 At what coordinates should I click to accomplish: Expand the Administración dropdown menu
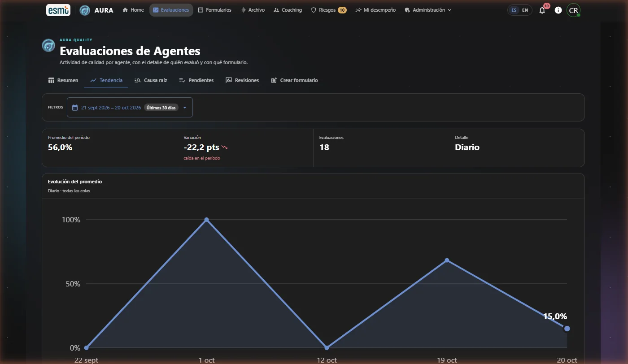tap(428, 10)
